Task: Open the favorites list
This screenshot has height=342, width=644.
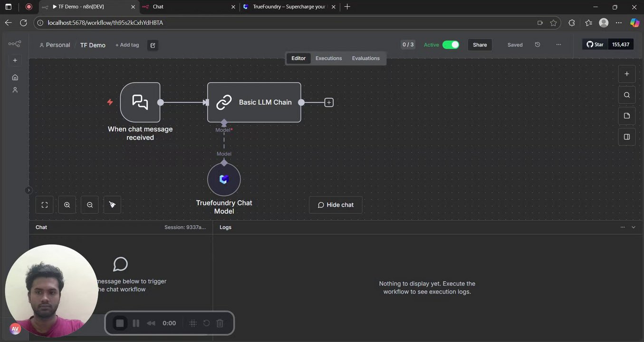Action: [589, 23]
